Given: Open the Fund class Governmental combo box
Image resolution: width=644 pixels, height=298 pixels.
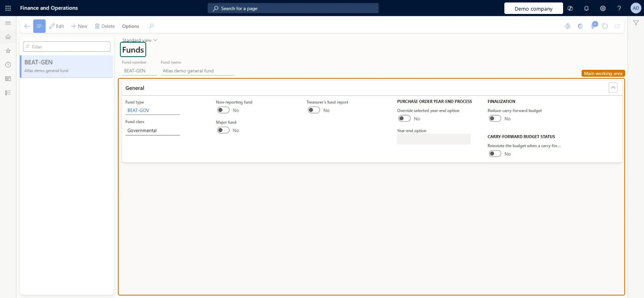Looking at the screenshot, I should pyautogui.click(x=152, y=131).
